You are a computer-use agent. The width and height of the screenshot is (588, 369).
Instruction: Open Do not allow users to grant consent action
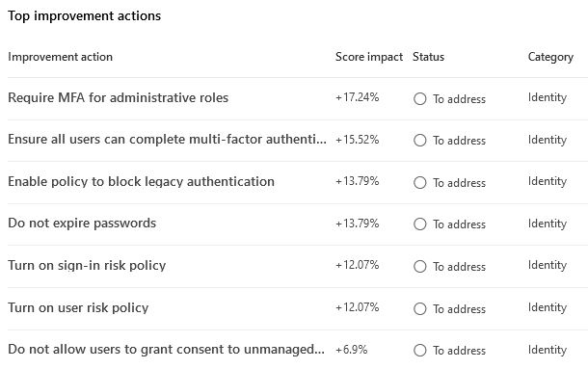(166, 349)
